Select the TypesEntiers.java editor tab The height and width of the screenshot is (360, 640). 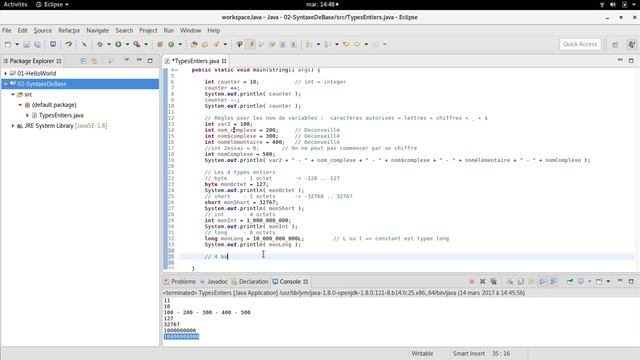196,61
